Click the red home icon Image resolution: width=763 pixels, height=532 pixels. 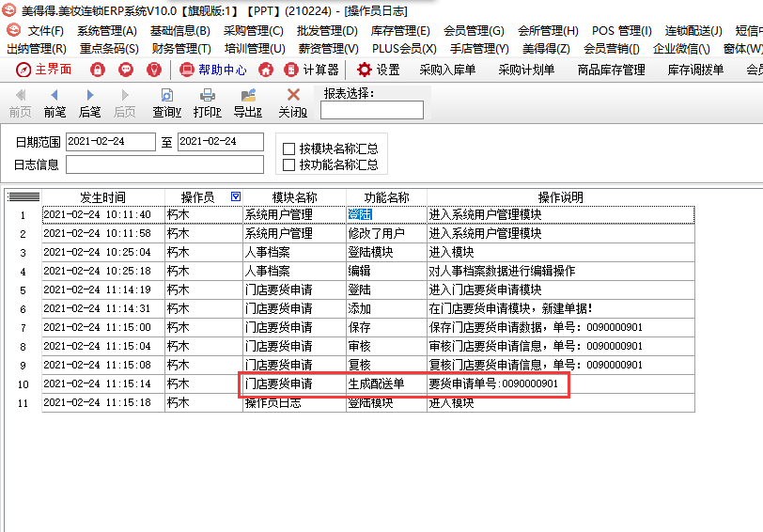coord(266,70)
